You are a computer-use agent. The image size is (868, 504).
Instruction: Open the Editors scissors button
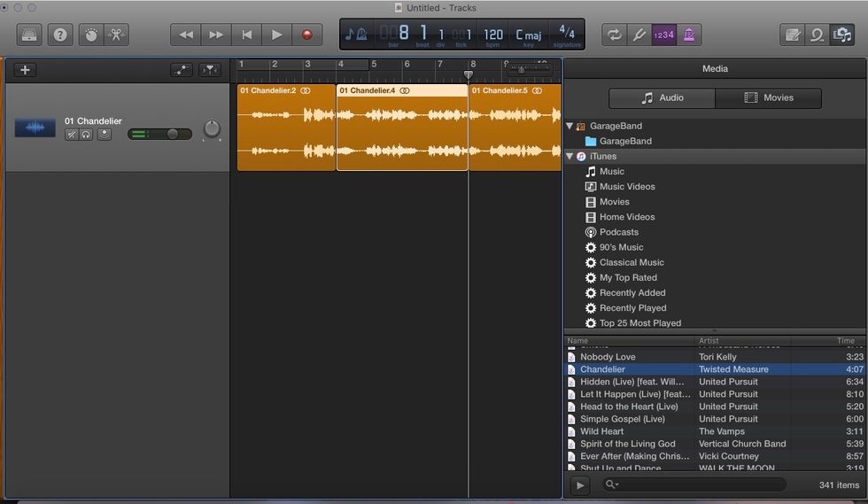pyautogui.click(x=116, y=35)
